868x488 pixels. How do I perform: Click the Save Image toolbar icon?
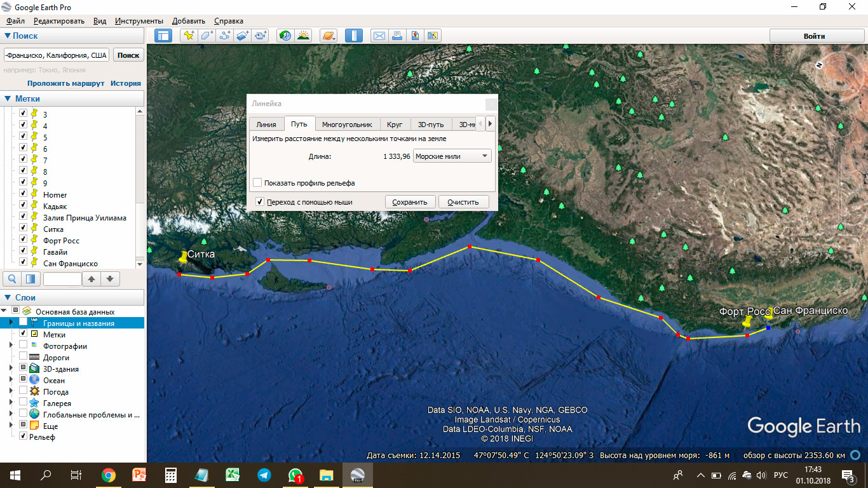(x=415, y=36)
